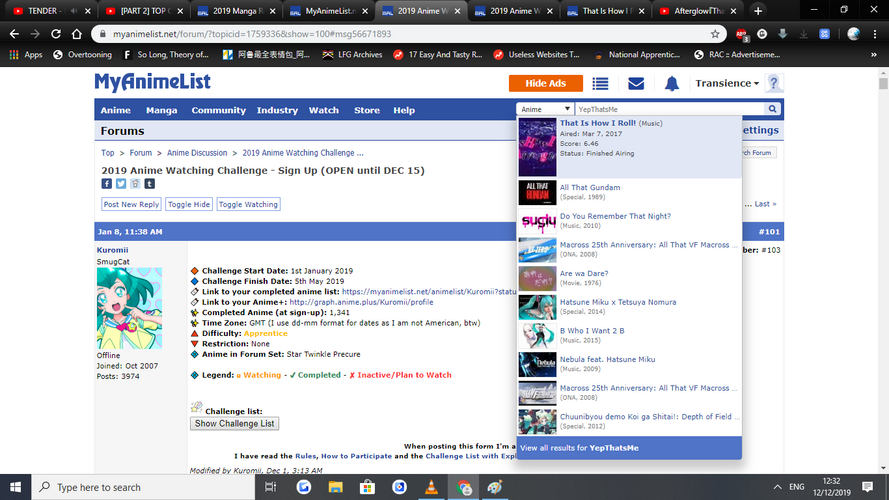889x500 pixels.
Task: Click Show Challenge List button
Action: 234,423
